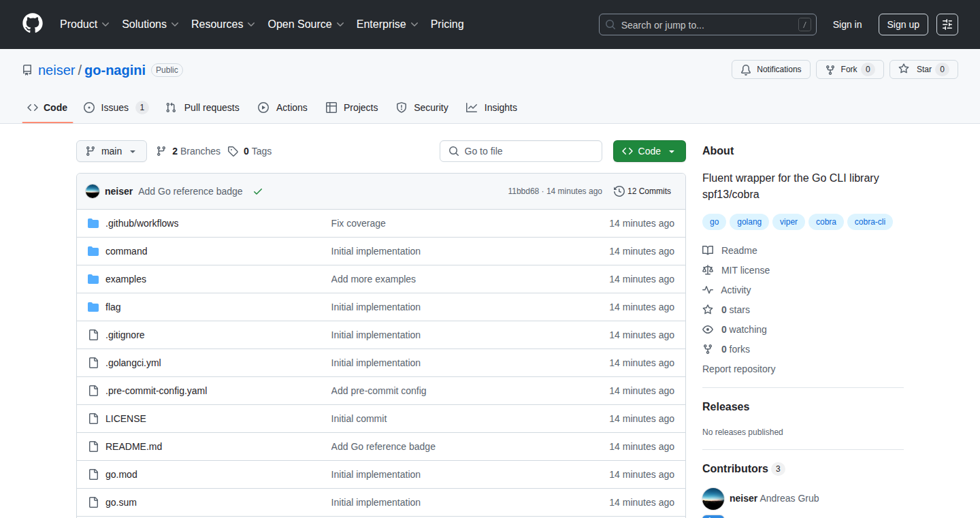
Task: Click the command folder icon
Action: tap(93, 251)
